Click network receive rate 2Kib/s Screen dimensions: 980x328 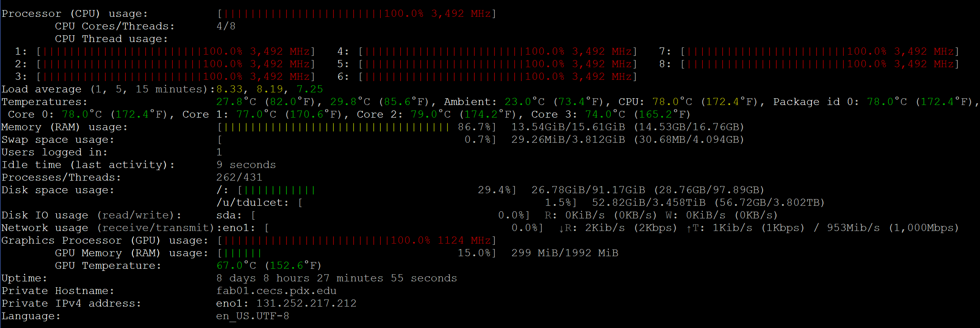click(605, 228)
